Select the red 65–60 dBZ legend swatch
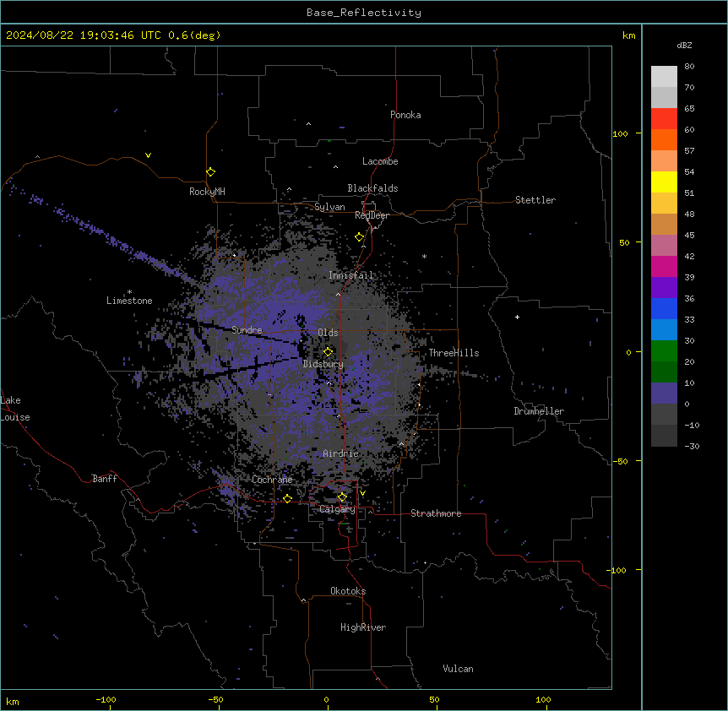 coord(664,119)
